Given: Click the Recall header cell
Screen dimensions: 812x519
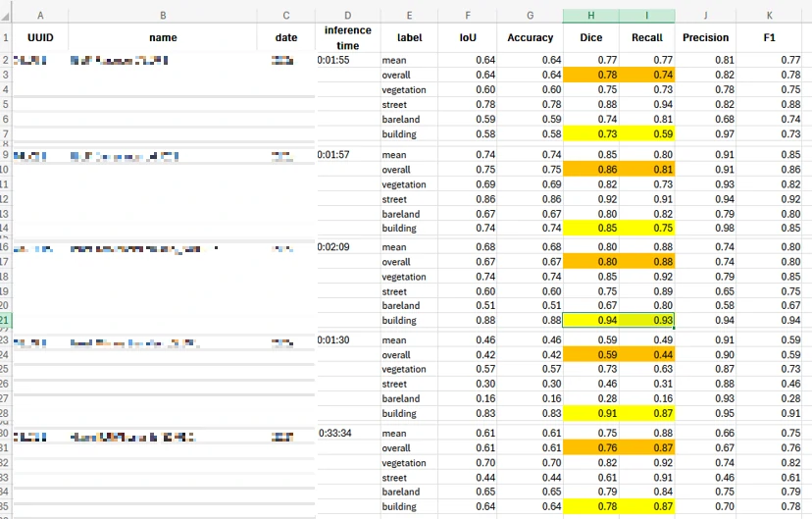Looking at the screenshot, I should pos(647,37).
